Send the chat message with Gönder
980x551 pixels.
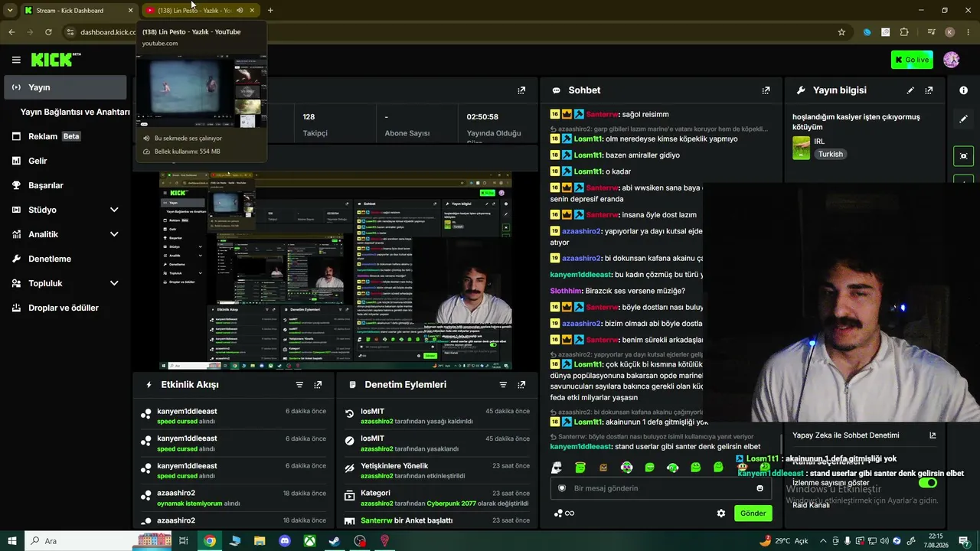point(753,514)
